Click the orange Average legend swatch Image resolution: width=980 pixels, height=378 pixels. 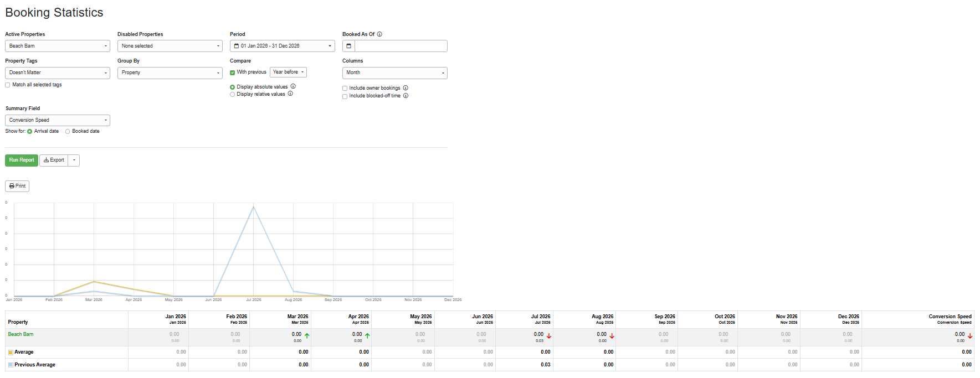11,352
